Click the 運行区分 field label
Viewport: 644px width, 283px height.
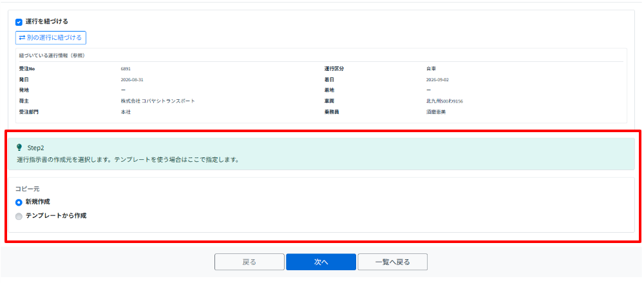334,69
